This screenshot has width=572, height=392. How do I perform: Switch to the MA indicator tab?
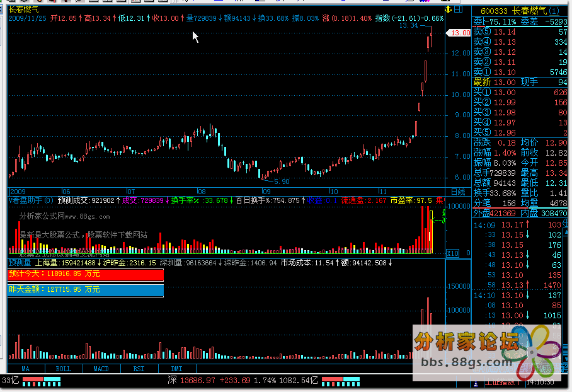[25, 368]
